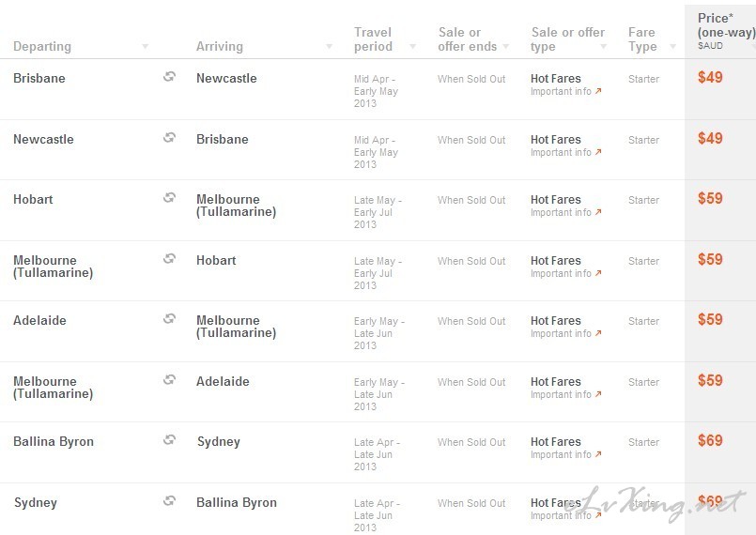756x535 pixels.
Task: Swap route icon for Ballina Byron to Sydney
Action: click(x=169, y=439)
